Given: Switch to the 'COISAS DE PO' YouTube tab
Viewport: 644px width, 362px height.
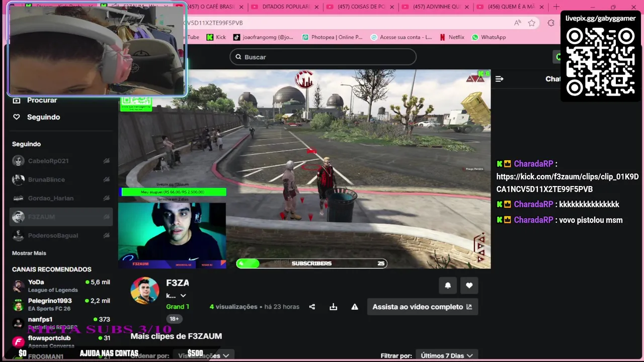Looking at the screenshot, I should point(360,7).
